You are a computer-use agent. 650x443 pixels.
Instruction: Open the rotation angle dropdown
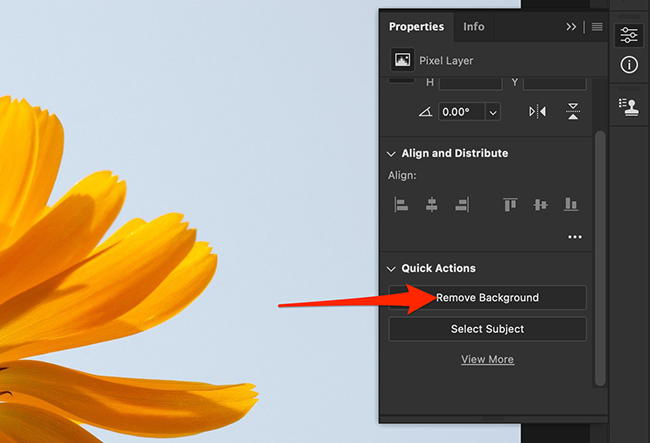(493, 112)
